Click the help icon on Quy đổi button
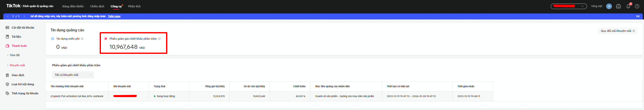 [634, 31]
